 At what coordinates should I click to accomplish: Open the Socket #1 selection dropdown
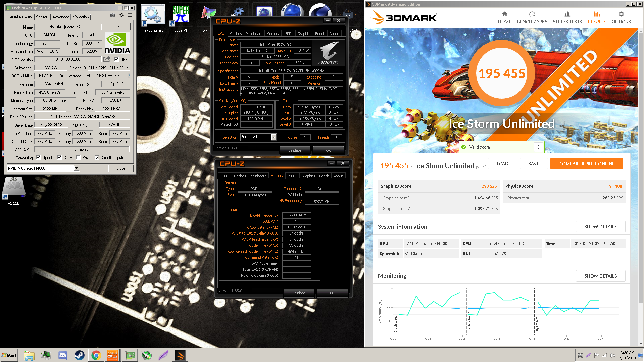coord(274,137)
